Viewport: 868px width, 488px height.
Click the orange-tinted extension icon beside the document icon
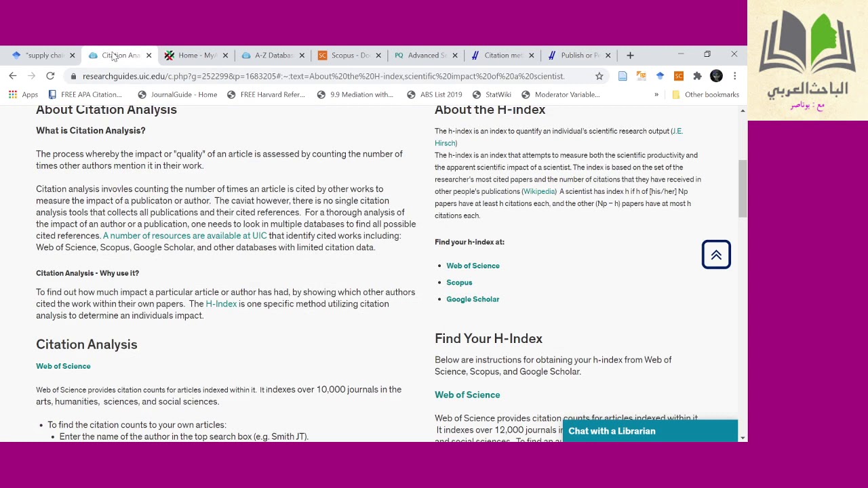(641, 76)
